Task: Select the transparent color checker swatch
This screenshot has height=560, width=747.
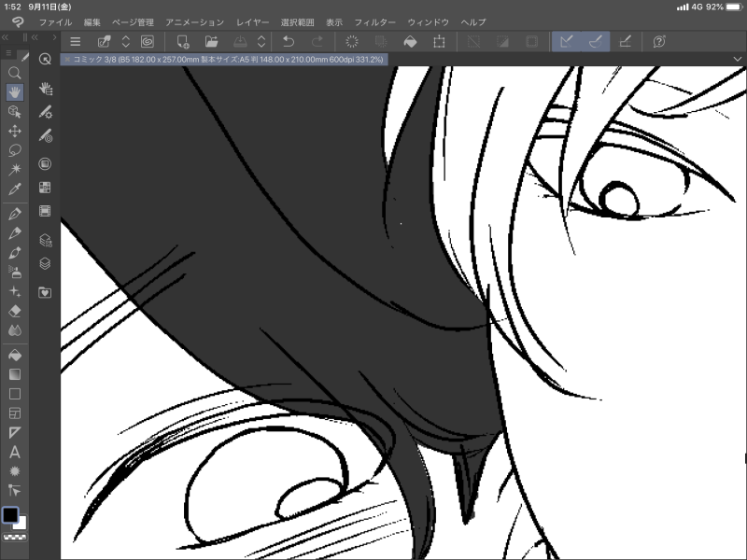Action: (x=15, y=538)
